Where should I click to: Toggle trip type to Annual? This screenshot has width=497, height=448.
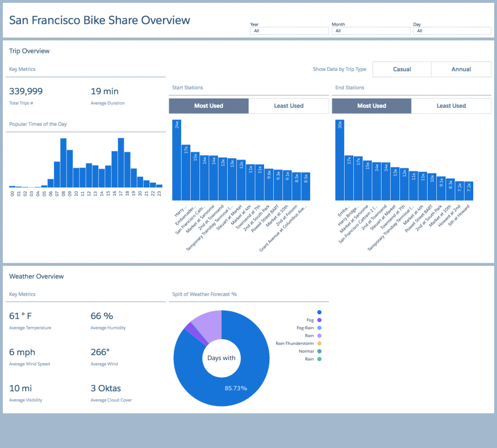click(461, 69)
